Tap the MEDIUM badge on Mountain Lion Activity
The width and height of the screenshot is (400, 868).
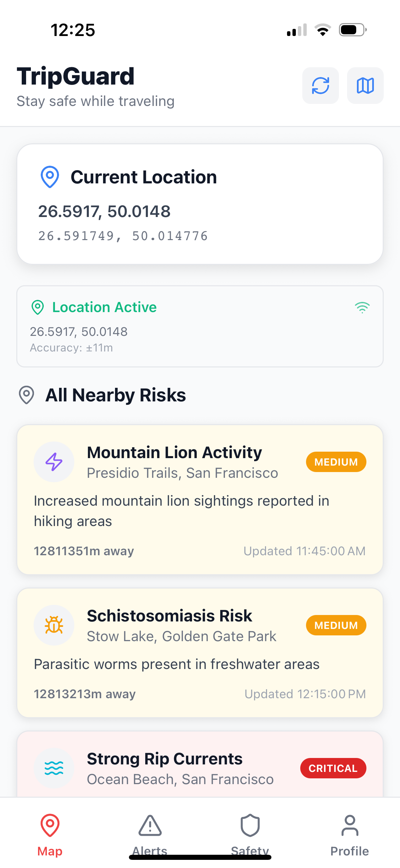[336, 462]
